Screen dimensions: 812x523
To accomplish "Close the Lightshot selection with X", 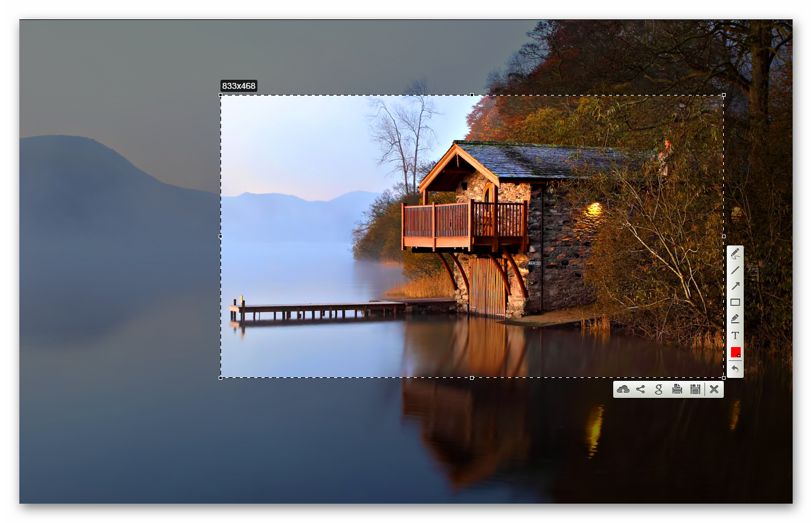I will 714,389.
